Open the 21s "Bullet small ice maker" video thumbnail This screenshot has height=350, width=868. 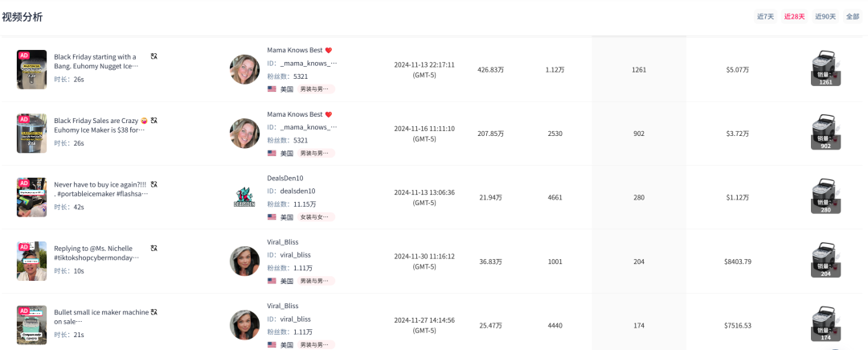tap(31, 324)
